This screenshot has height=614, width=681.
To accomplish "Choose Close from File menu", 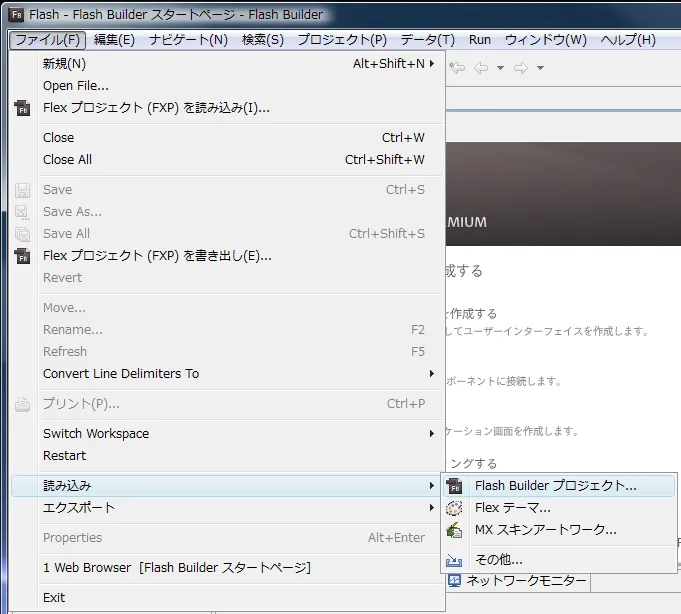I will (x=228, y=138).
